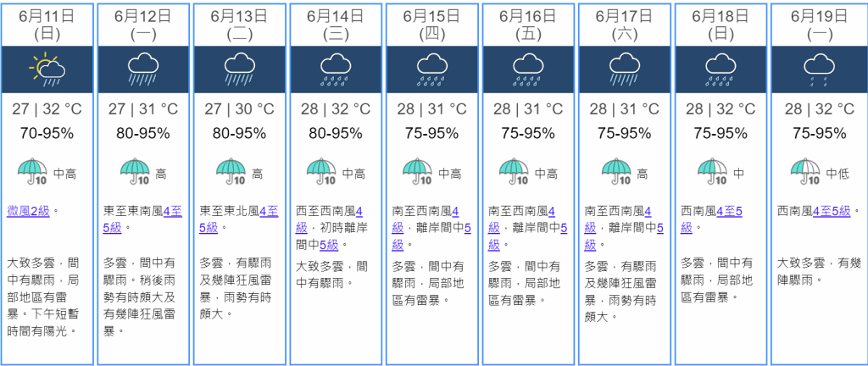Click the sunny-with-showers weather icon for 6月11日
The width and height of the screenshot is (868, 366).
[47, 69]
